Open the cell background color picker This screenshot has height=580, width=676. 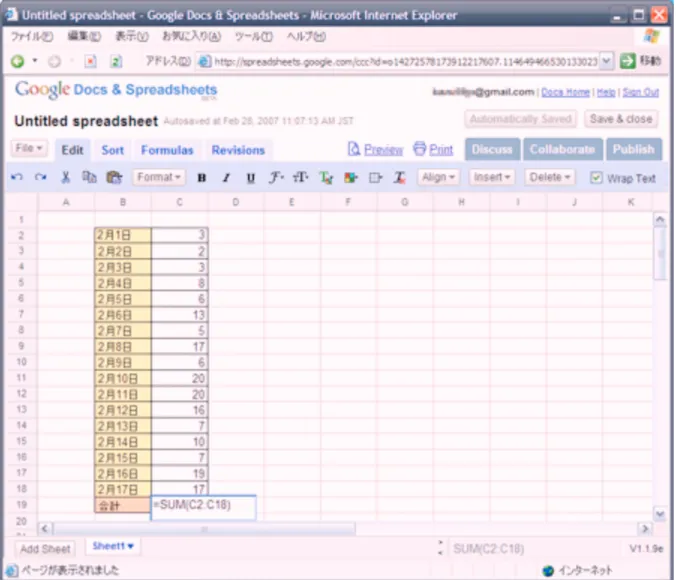click(351, 177)
